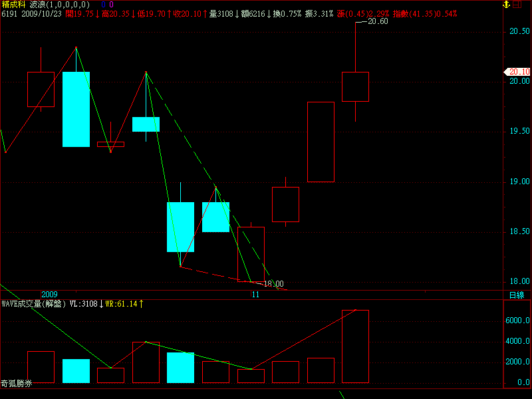Click 2000.0 on the volume axis
The image size is (532, 399).
pyautogui.click(x=517, y=362)
